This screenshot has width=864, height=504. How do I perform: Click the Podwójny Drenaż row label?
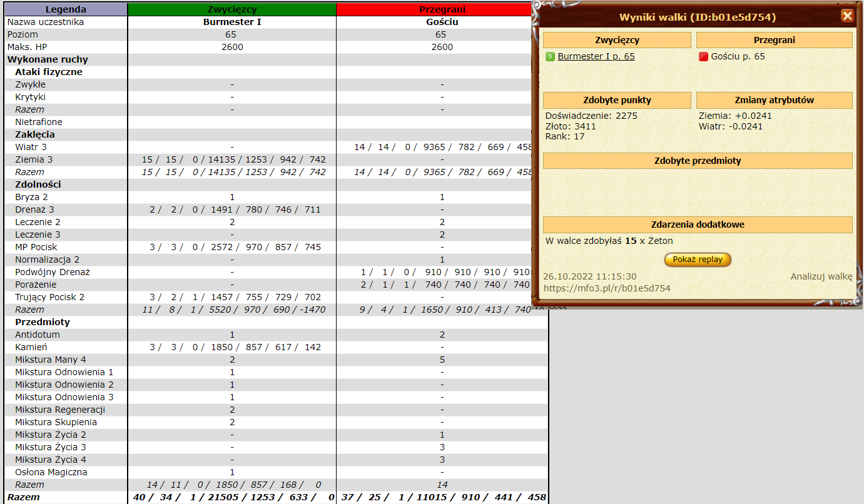(53, 272)
